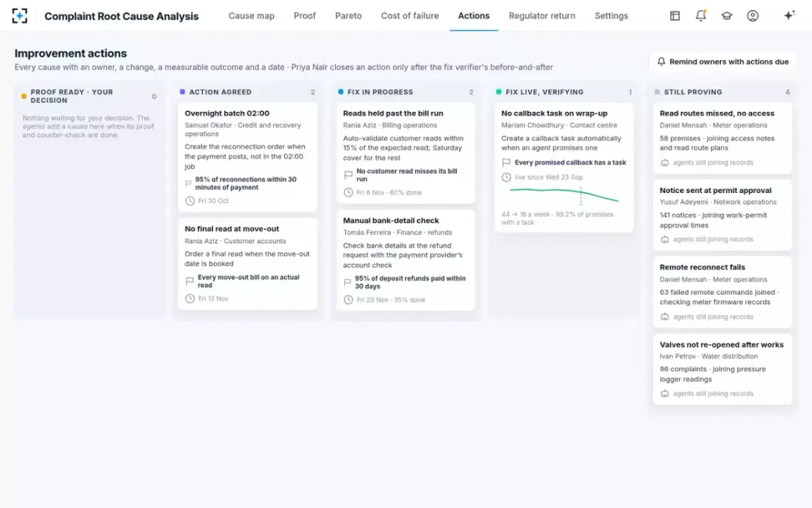Click Remind owners with actions due button

722,62
